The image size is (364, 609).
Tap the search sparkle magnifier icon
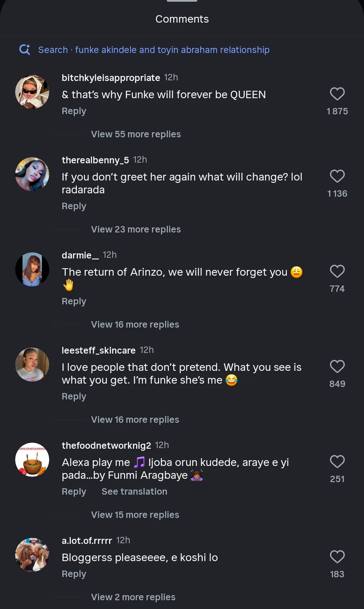pyautogui.click(x=25, y=50)
